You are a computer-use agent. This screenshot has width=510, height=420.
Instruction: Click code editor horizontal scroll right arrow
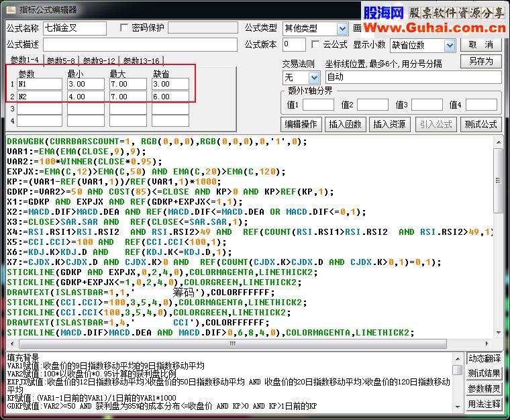coord(487,344)
